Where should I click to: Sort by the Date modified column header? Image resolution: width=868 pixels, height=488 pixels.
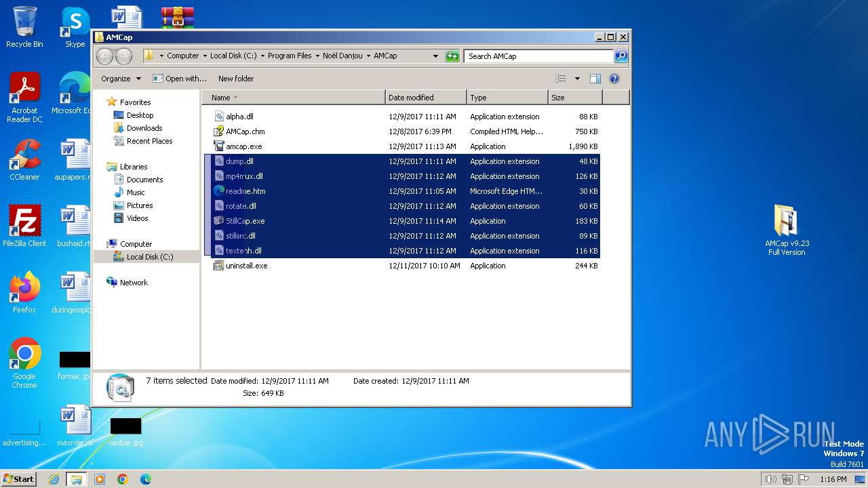(426, 98)
